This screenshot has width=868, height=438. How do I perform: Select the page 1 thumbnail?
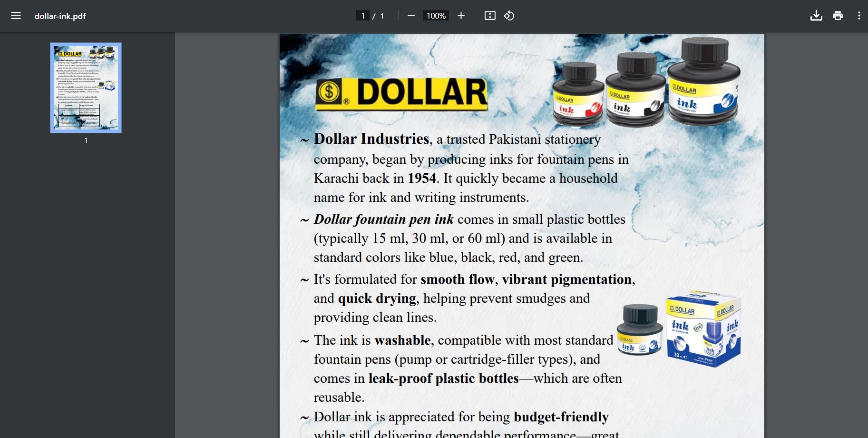86,88
